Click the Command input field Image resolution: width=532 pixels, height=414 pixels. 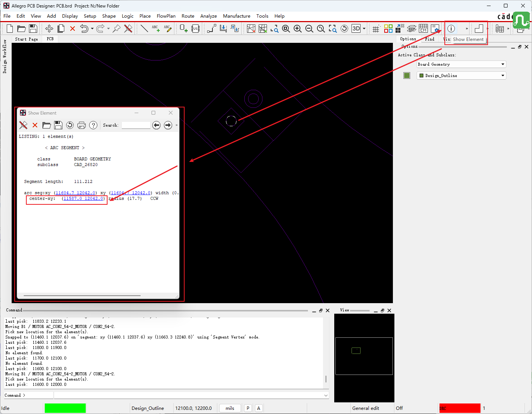[191, 395]
